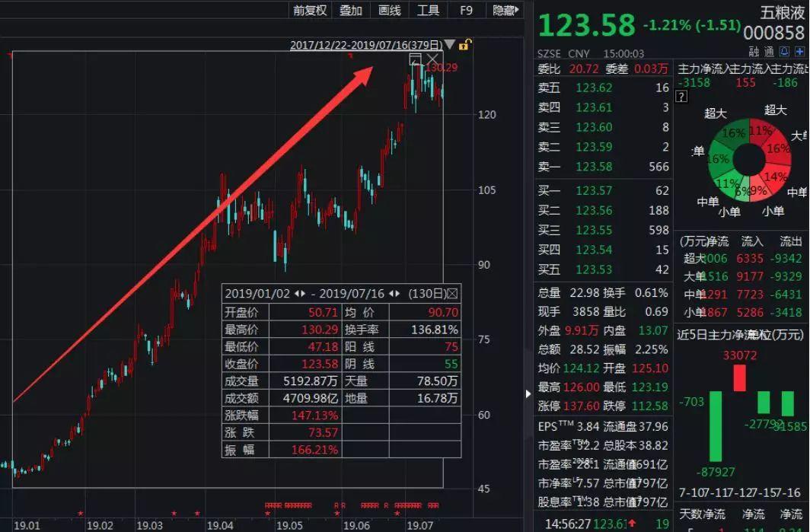The image size is (810, 532).
Task: Open the 工具 tools menu
Action: (429, 11)
